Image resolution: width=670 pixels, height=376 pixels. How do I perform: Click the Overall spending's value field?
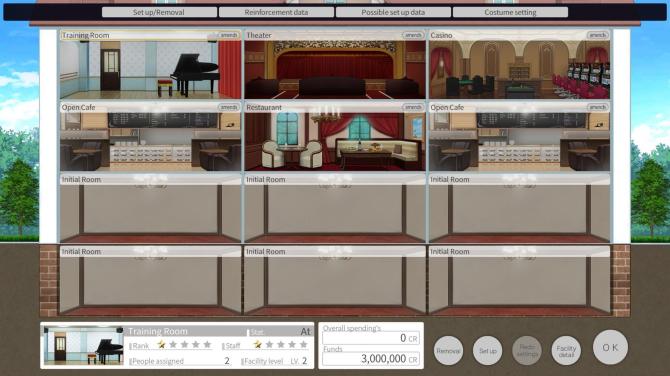[x=371, y=338]
